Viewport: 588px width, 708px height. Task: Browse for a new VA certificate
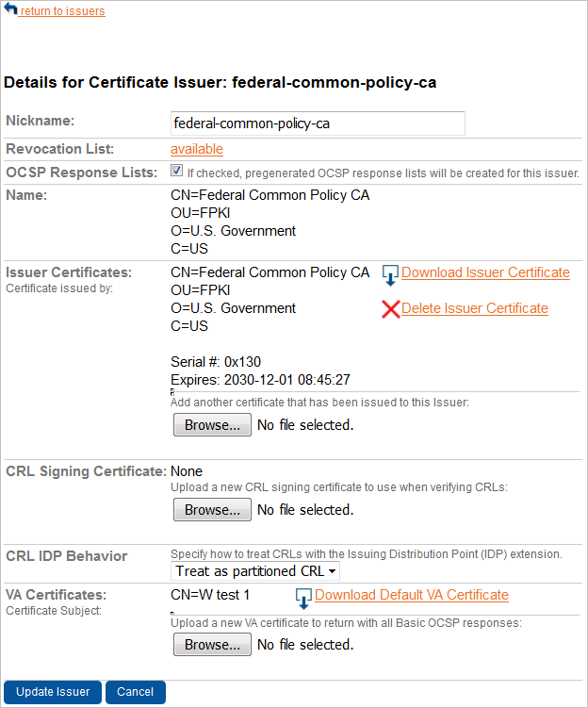click(x=212, y=645)
